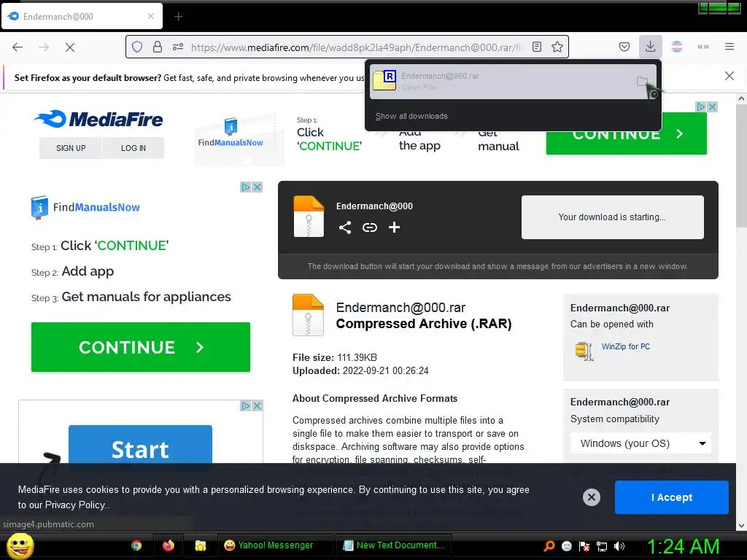Click the SIGN UP button
Viewport: 747px width, 560px height.
(x=71, y=148)
